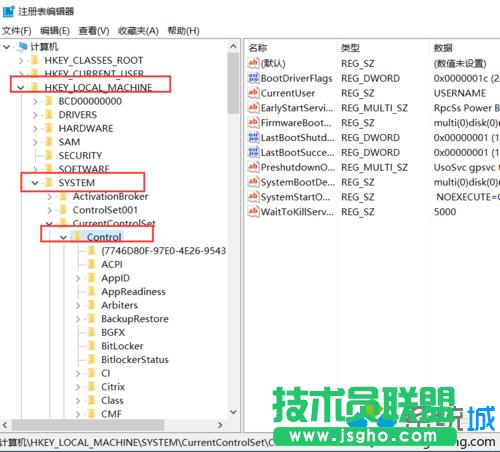Click the Control folder icon
The width and height of the screenshot is (500, 452).
click(x=77, y=237)
